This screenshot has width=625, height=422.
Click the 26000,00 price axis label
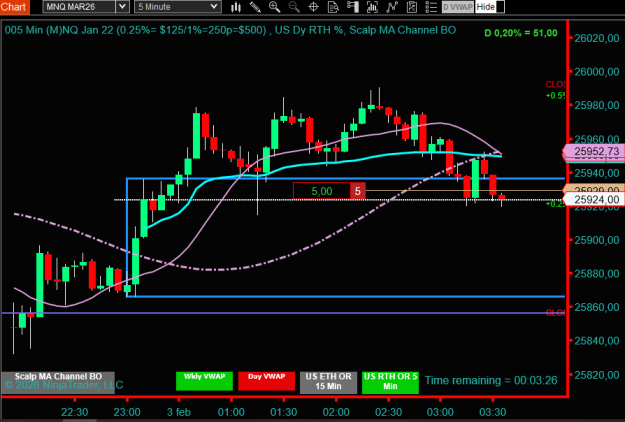597,72
